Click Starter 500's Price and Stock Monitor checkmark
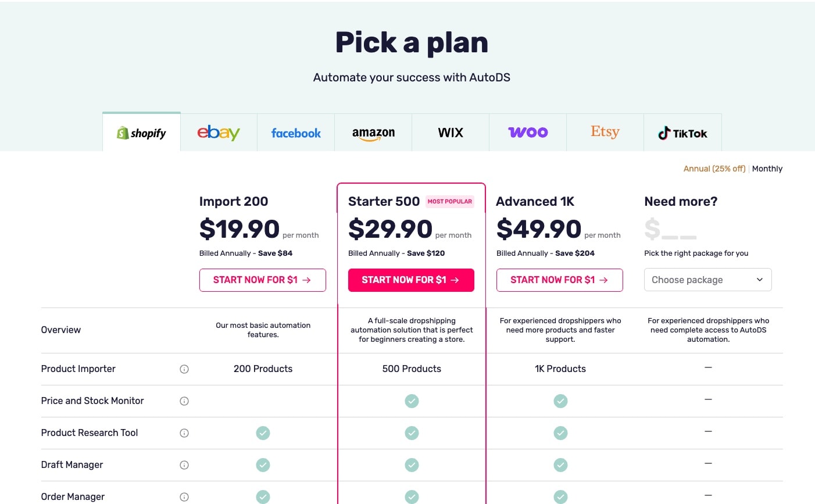The image size is (815, 504). click(412, 401)
